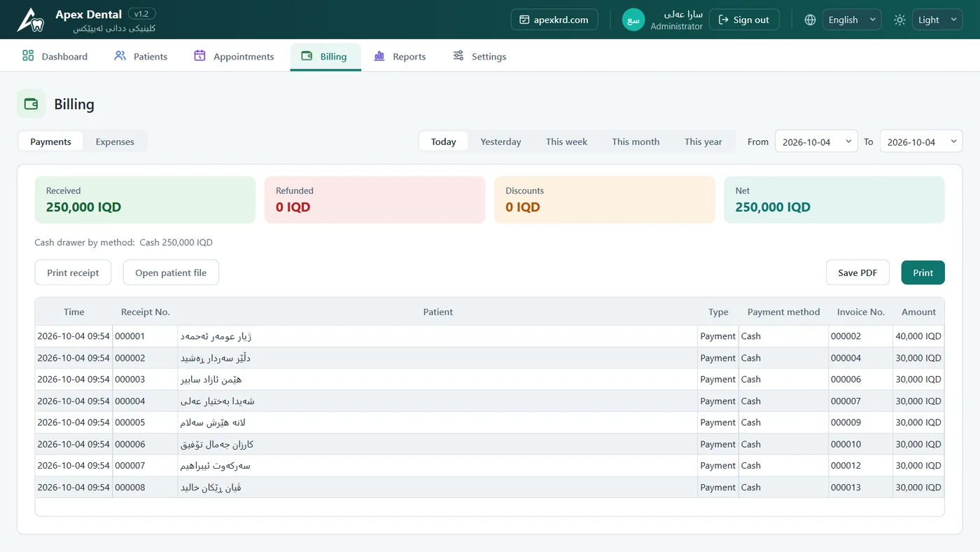Click the green wallet icon beside Billing heading
The width and height of the screenshot is (980, 552).
[31, 104]
